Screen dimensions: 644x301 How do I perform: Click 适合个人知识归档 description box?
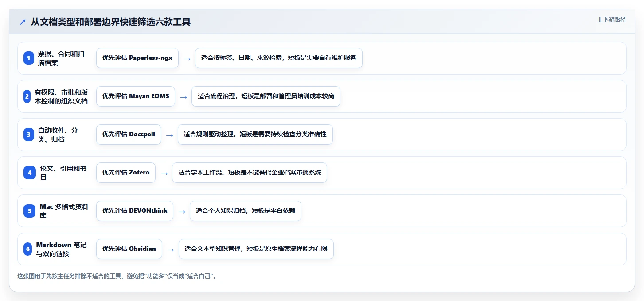point(246,211)
